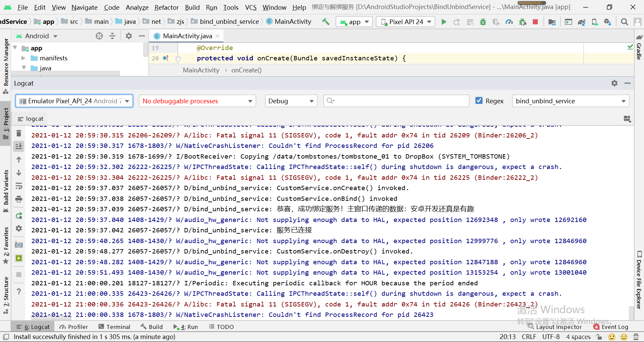Click the CRLF line separator in status bar
Viewport: 644px width, 342px height.
coord(529,337)
